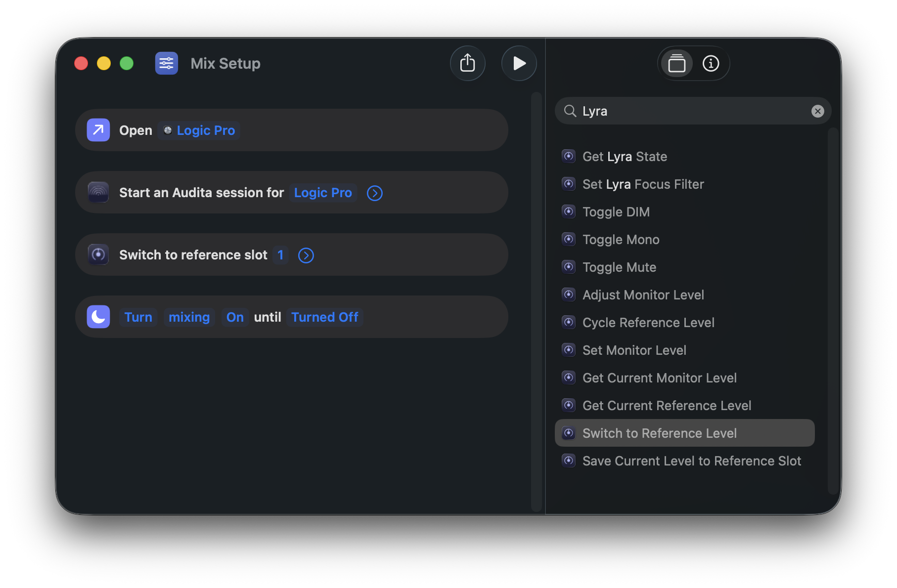
Task: Expand reference slot action options
Action: pos(306,255)
